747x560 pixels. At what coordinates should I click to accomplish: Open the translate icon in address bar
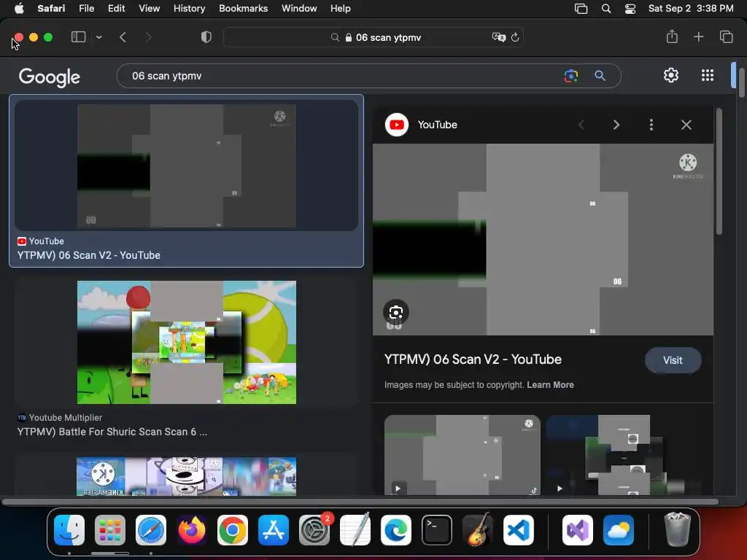[498, 37]
